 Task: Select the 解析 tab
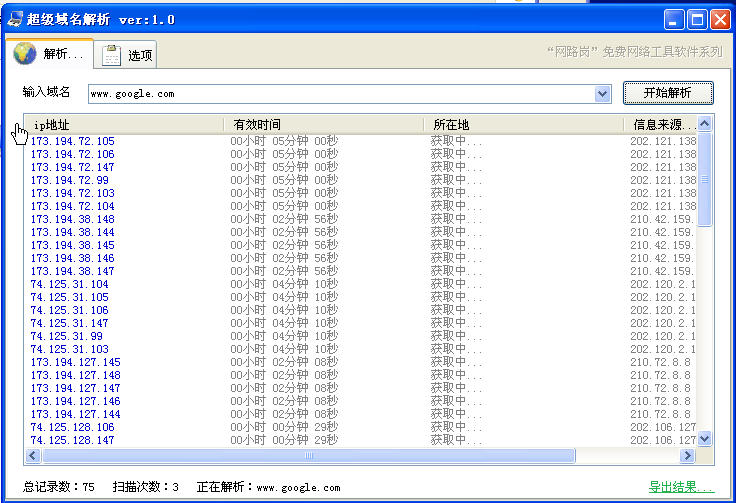tap(49, 53)
